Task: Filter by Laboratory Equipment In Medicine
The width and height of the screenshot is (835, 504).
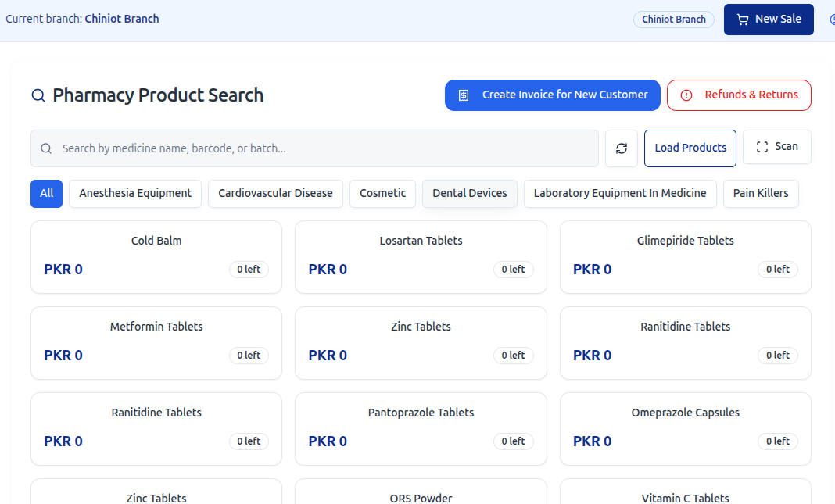Action: click(619, 194)
